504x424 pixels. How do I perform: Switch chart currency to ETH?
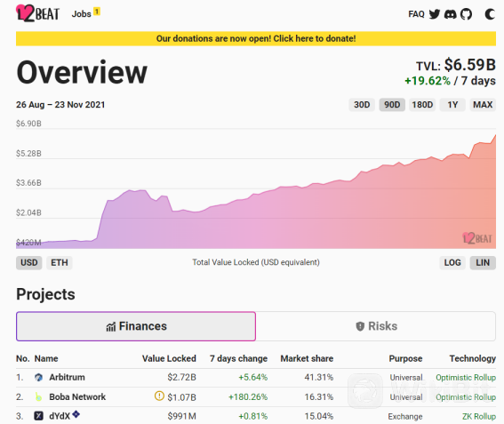coord(60,262)
